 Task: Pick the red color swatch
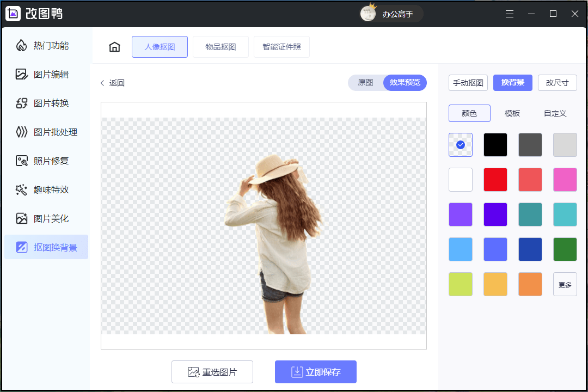point(495,180)
